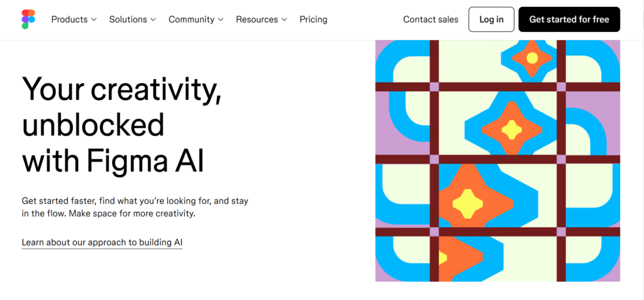Open the Resources dropdown
The height and width of the screenshot is (300, 644).
262,19
